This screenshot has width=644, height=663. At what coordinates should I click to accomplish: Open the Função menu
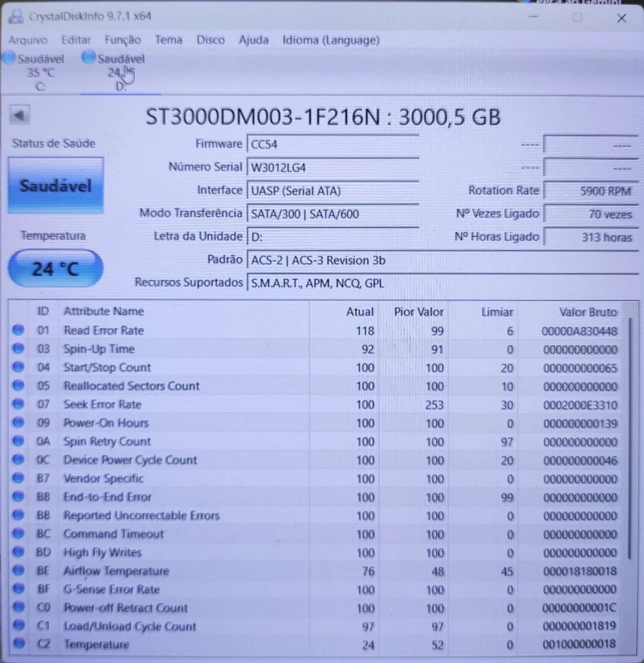(123, 40)
